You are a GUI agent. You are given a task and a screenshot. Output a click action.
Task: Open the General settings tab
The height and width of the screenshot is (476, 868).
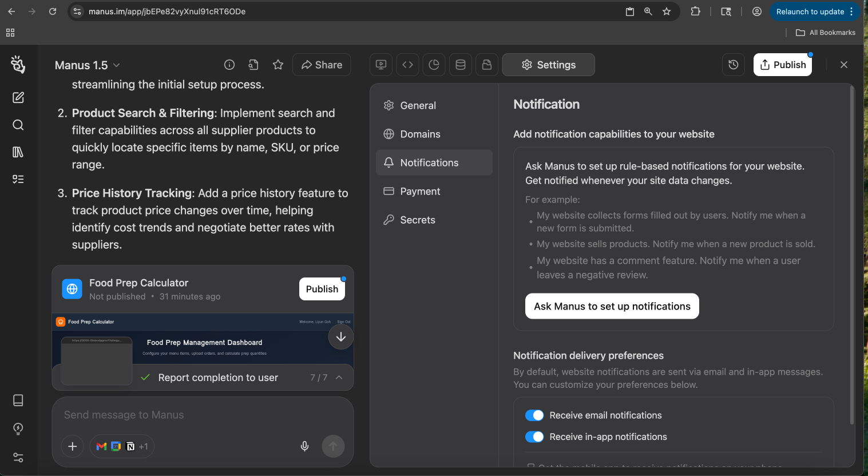(434, 105)
